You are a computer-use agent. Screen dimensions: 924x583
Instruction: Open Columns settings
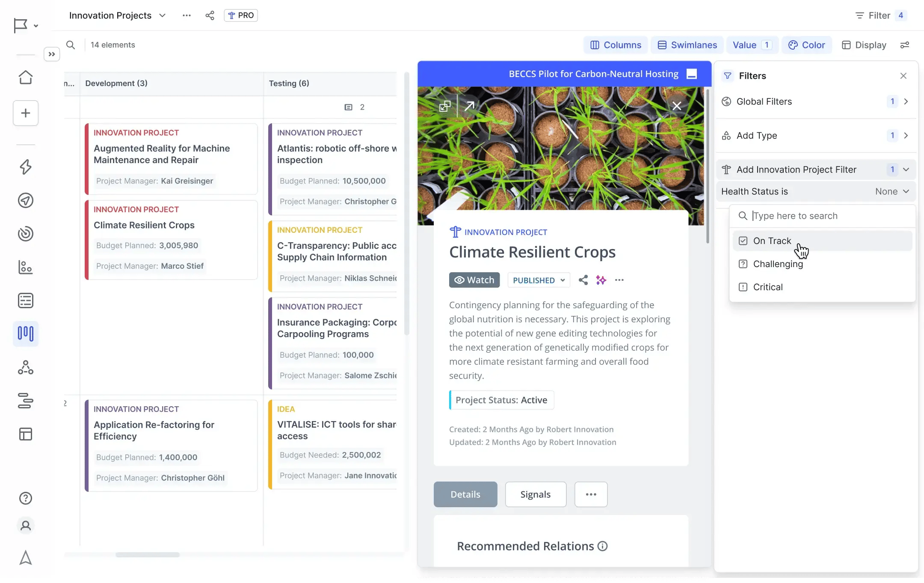616,45
